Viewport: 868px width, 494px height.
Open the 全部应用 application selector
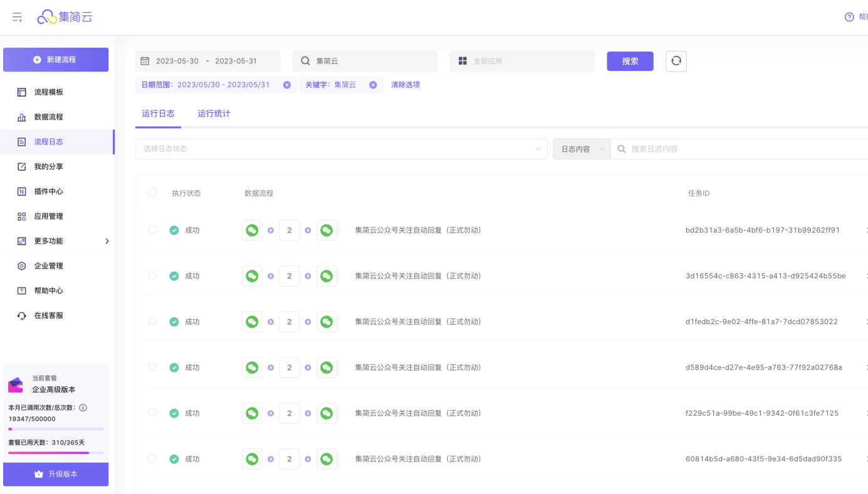click(522, 61)
